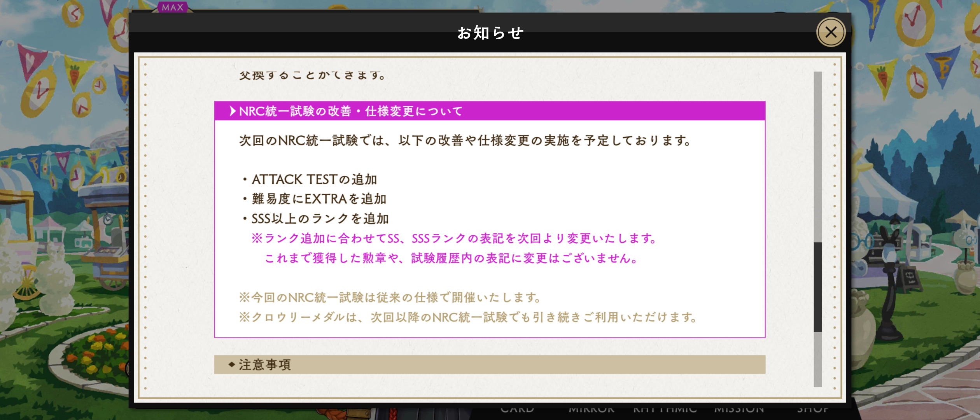Select the ATTACK TESTの追加 bullet line

coord(310,179)
